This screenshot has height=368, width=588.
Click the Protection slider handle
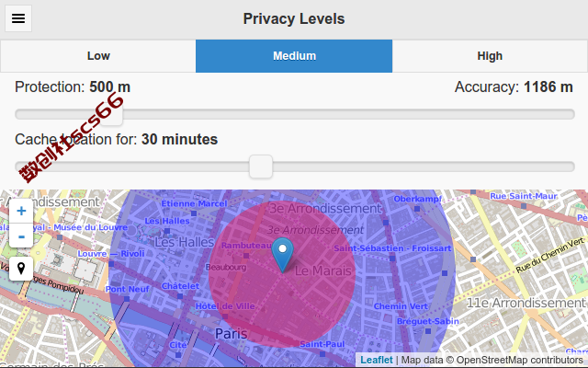point(111,114)
